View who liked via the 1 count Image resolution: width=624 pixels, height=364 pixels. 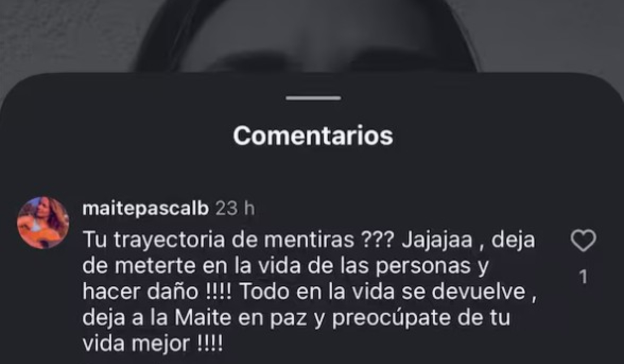coord(583,277)
